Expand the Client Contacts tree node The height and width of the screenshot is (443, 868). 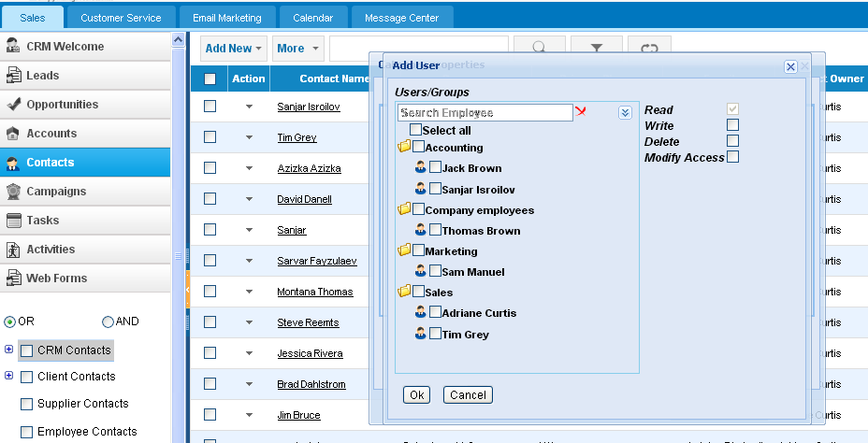tap(8, 376)
